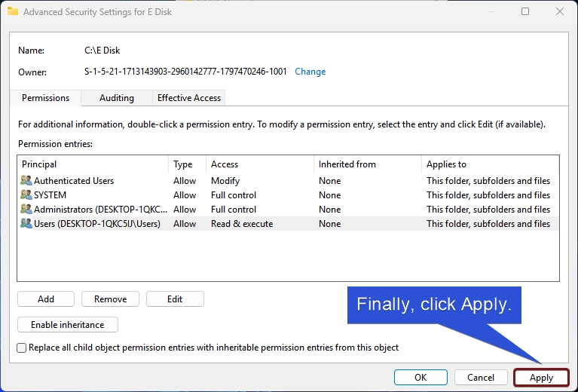Open the Auditing tab

[x=117, y=98]
